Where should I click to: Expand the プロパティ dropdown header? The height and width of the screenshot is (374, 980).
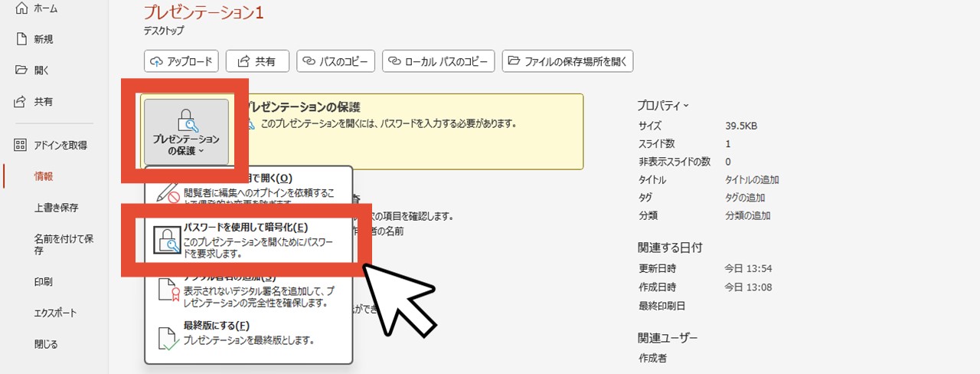click(x=663, y=105)
